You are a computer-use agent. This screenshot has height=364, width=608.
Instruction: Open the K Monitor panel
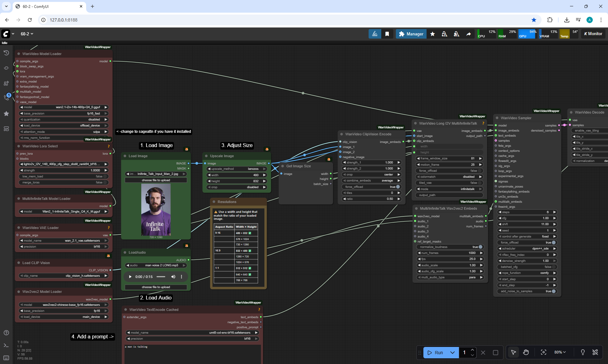click(x=593, y=34)
